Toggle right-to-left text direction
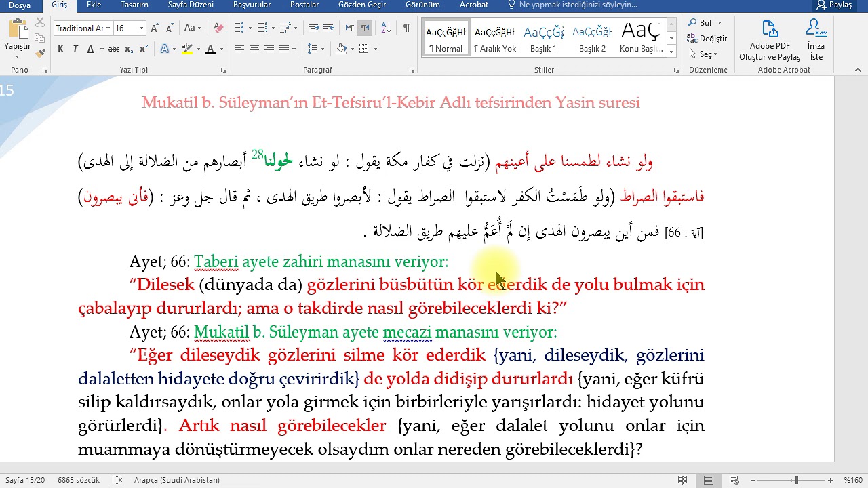This screenshot has height=488, width=868. [x=365, y=28]
